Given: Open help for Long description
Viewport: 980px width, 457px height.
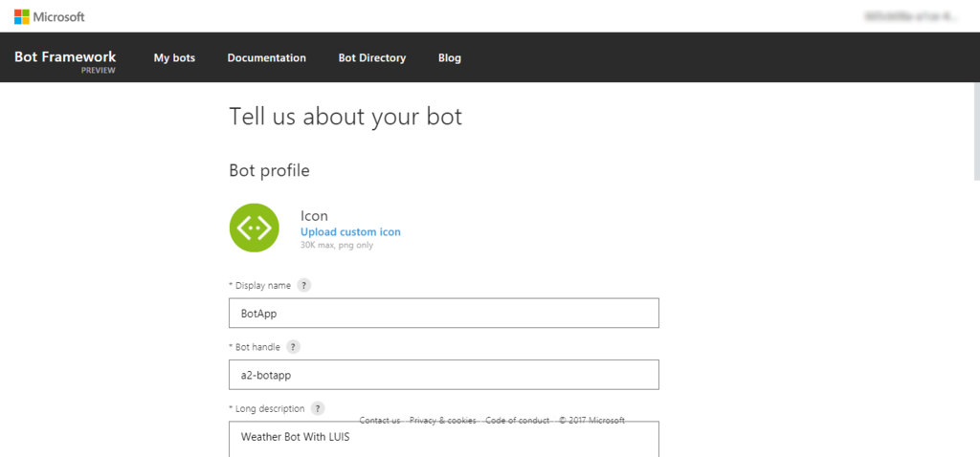Looking at the screenshot, I should click(318, 409).
